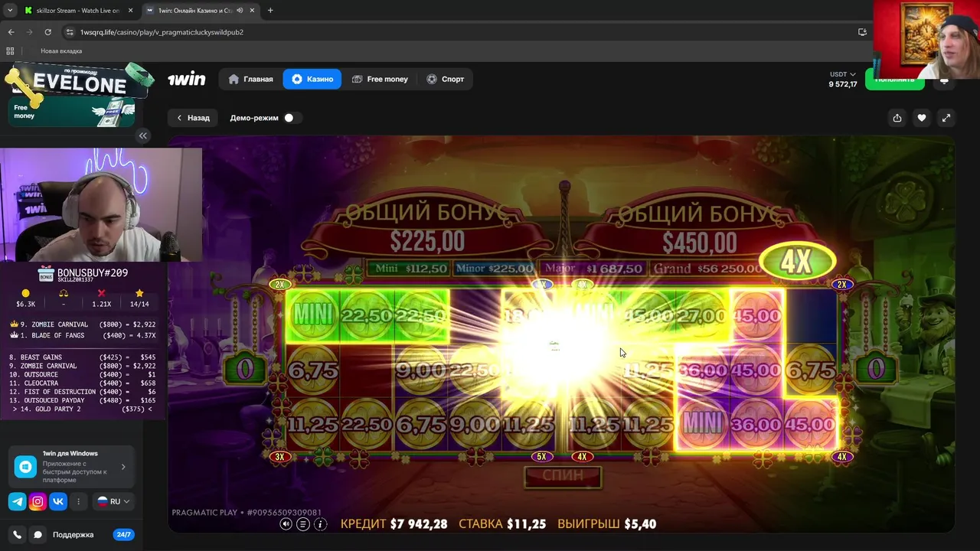
Task: Open a new browser tab
Action: tap(270, 11)
